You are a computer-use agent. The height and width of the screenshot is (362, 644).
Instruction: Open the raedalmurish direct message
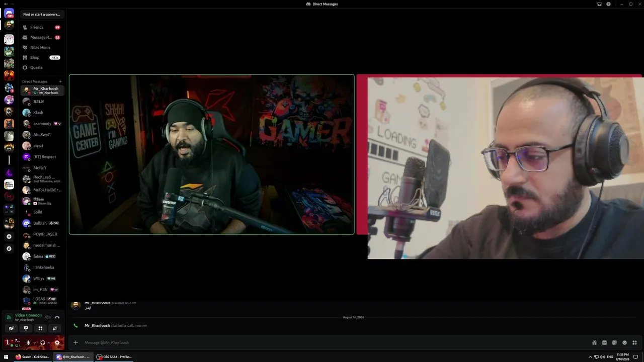42,245
